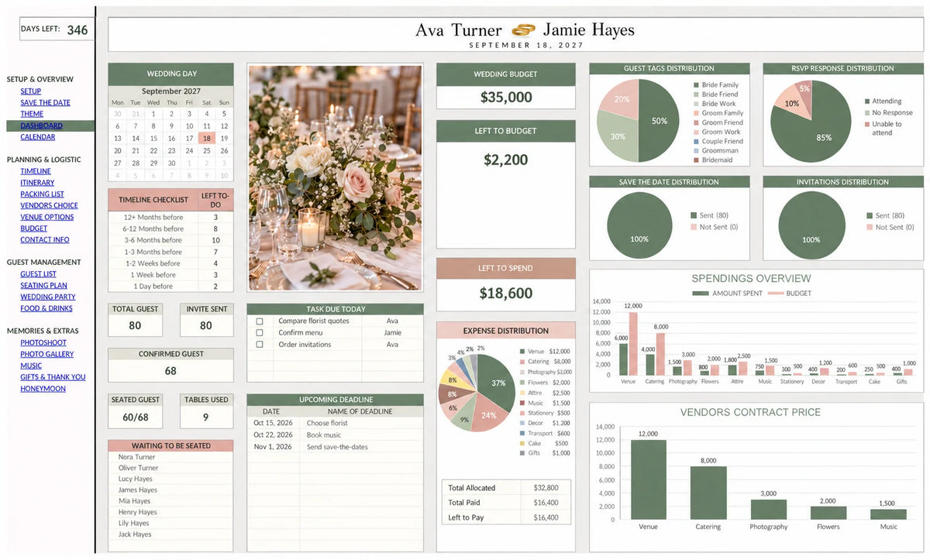
Task: Open CONTACT INFO link
Action: (45, 240)
